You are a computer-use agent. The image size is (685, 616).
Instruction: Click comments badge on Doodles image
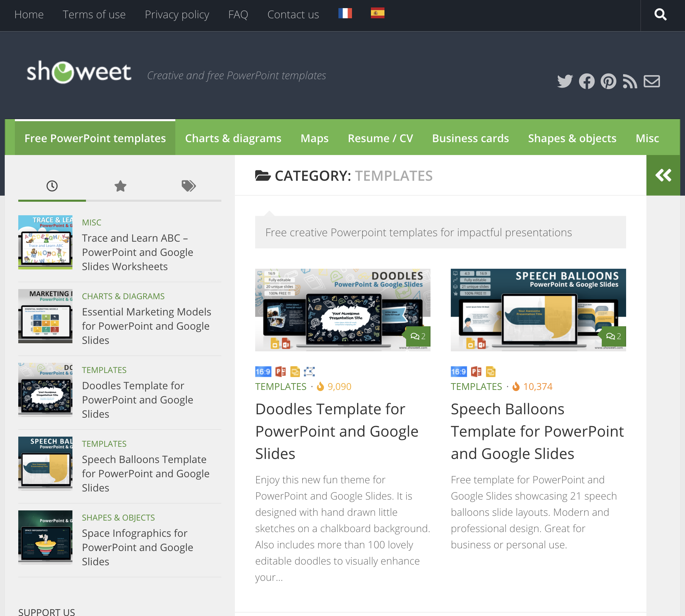click(418, 336)
